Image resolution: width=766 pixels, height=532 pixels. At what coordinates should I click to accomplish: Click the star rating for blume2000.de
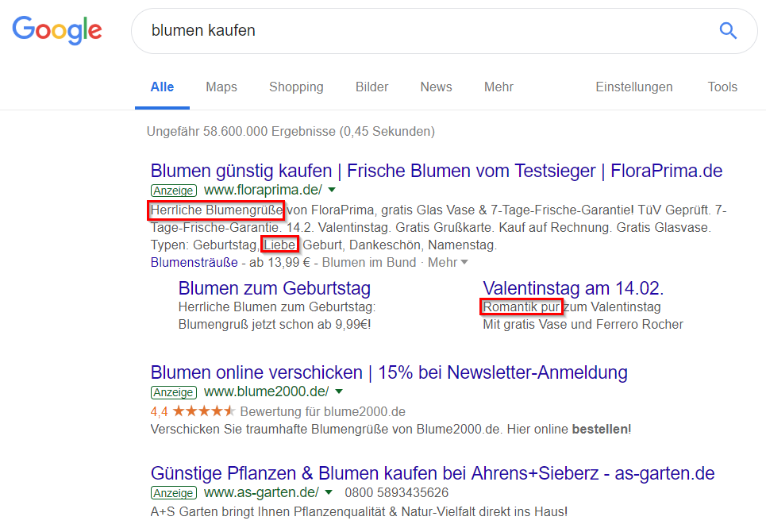(x=203, y=411)
